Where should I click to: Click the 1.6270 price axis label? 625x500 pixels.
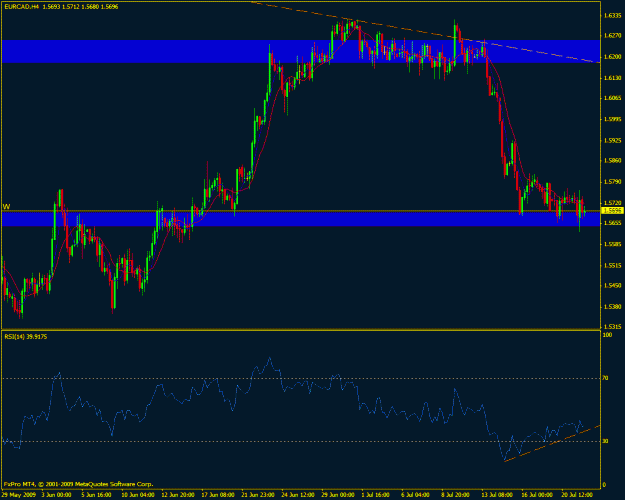pyautogui.click(x=613, y=36)
